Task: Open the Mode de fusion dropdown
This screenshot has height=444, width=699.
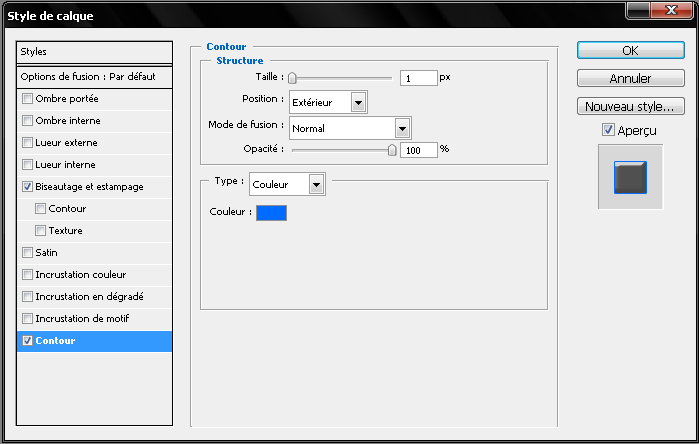Action: pos(350,128)
